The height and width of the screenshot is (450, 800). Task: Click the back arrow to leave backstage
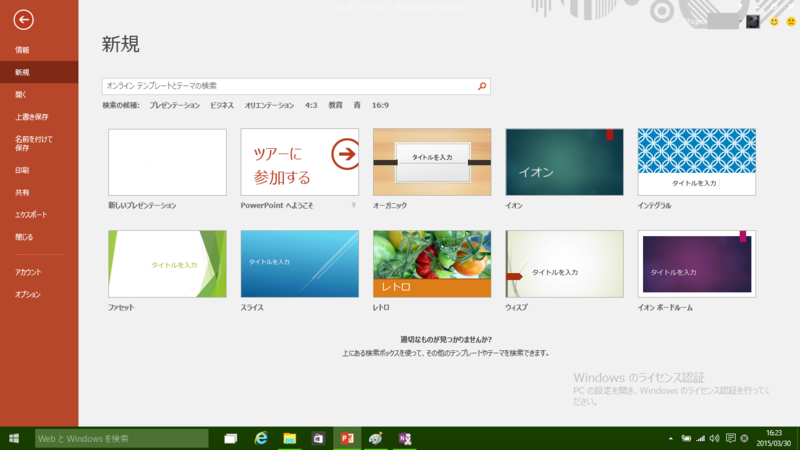point(23,20)
